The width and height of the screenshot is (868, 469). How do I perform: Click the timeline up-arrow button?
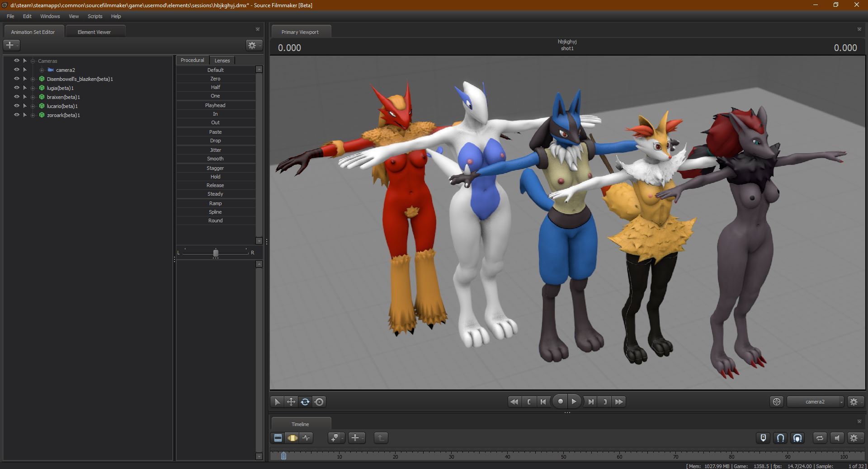tap(381, 438)
